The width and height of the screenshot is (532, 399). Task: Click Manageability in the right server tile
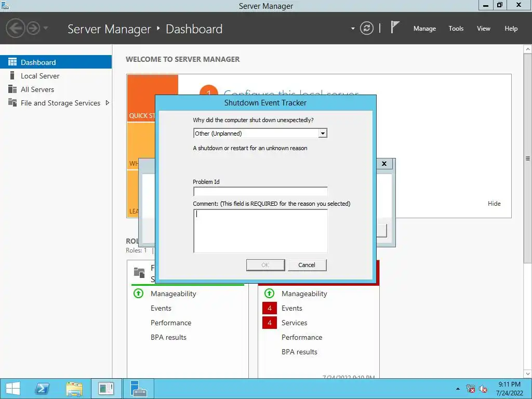[304, 294]
